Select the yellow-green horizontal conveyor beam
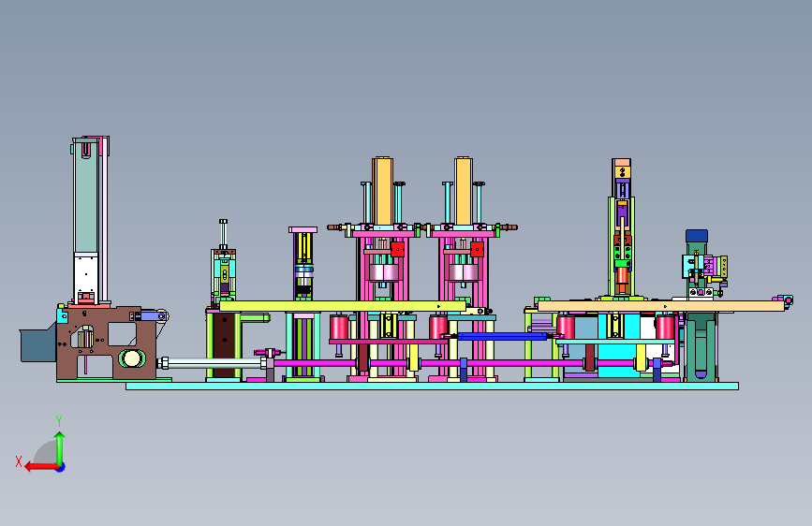Image resolution: width=812 pixels, height=526 pixels. pyautogui.click(x=342, y=306)
